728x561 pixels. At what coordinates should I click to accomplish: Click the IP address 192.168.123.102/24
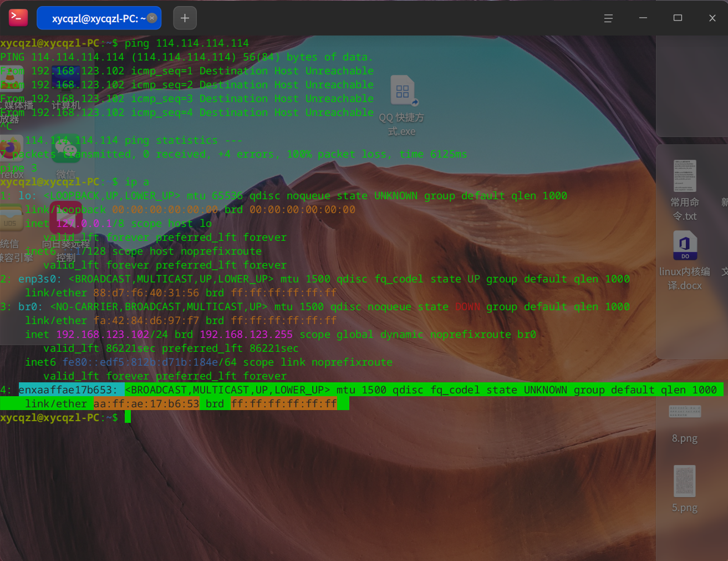pyautogui.click(x=112, y=335)
